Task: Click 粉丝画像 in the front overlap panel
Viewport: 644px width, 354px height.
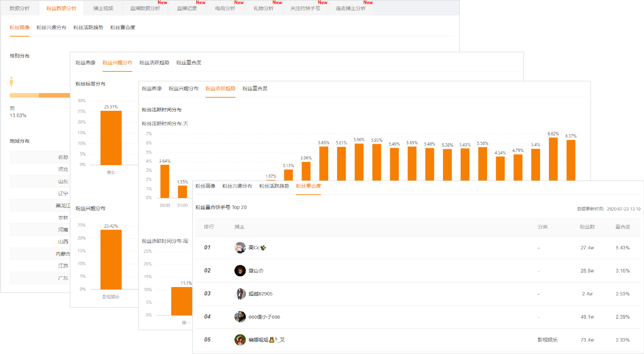Action: [205, 186]
